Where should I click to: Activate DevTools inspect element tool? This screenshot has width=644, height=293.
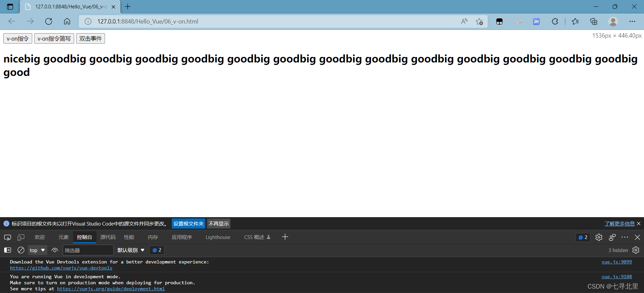(x=7, y=237)
